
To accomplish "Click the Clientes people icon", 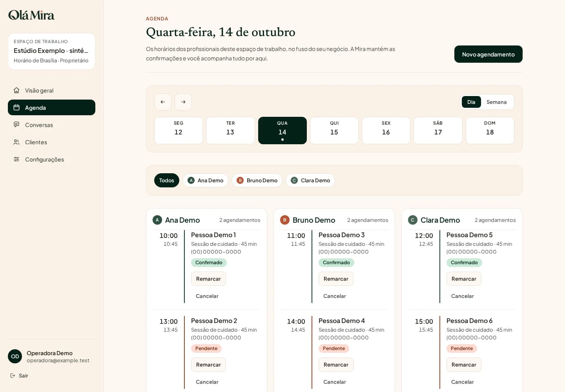I will (x=16, y=142).
